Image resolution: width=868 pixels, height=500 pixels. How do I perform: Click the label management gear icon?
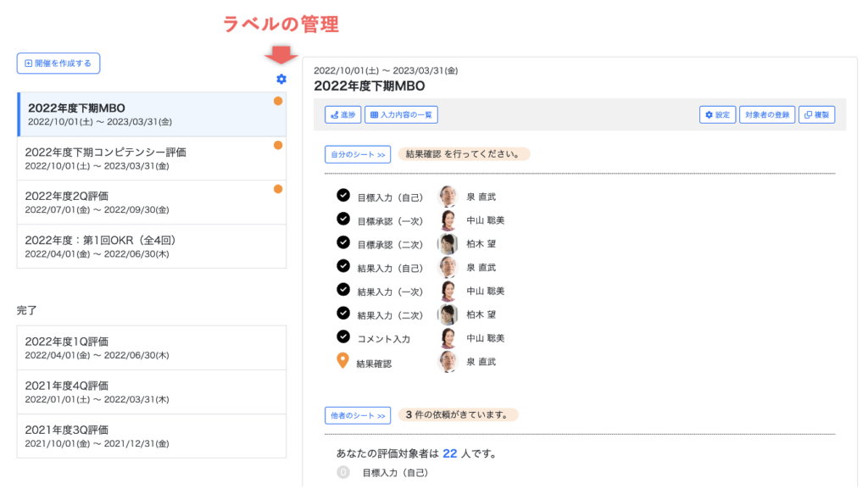[281, 79]
